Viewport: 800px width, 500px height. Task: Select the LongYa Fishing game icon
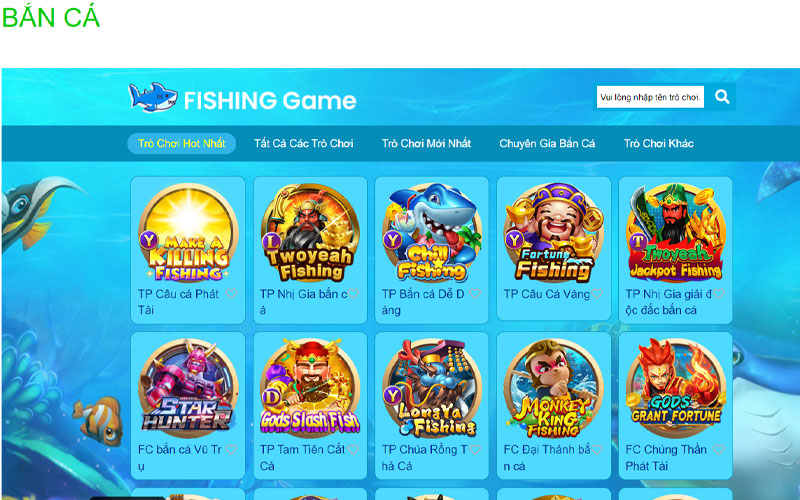[432, 388]
